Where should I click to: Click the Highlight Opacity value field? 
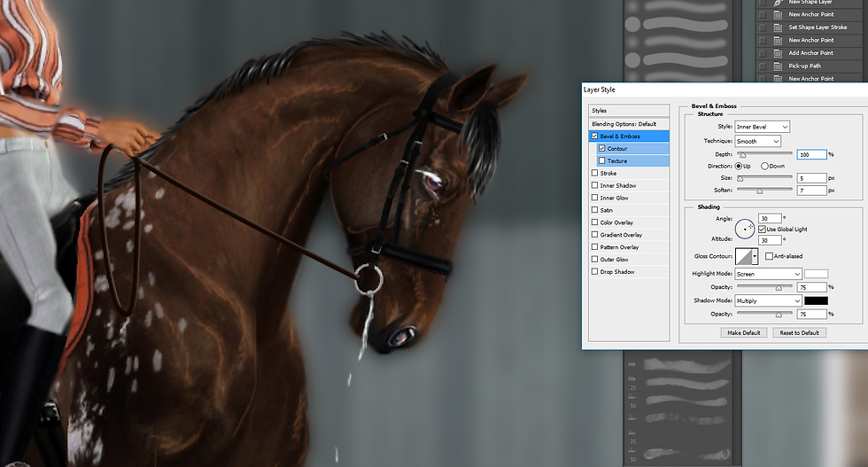811,287
